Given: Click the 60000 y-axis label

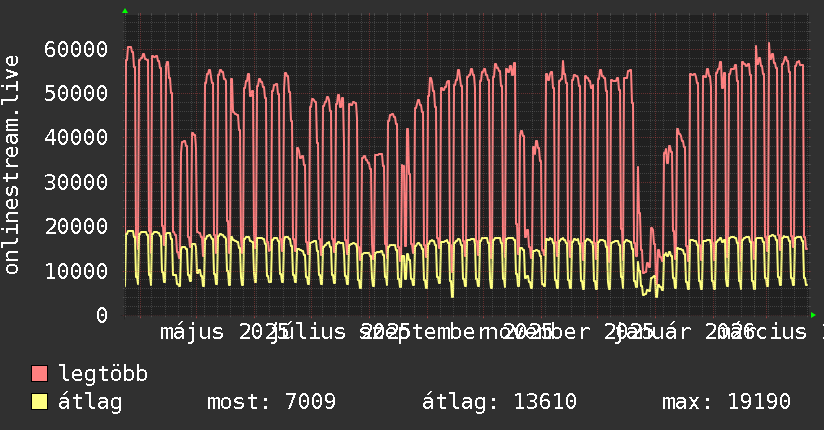Looking at the screenshot, I should [76, 49].
